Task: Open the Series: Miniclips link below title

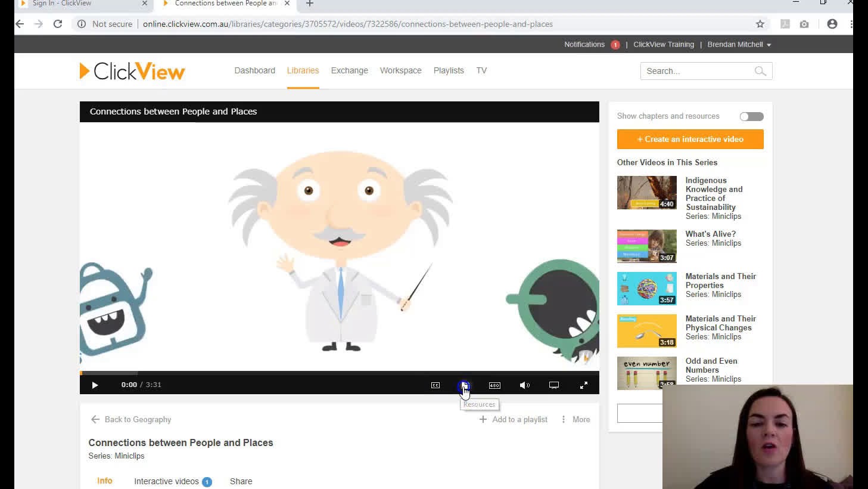Action: click(116, 456)
